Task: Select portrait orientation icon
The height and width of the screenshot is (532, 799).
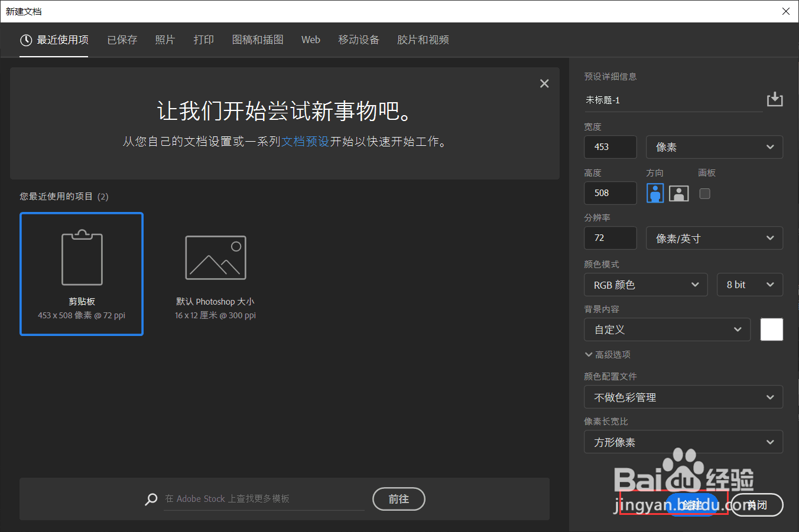Action: (x=655, y=193)
